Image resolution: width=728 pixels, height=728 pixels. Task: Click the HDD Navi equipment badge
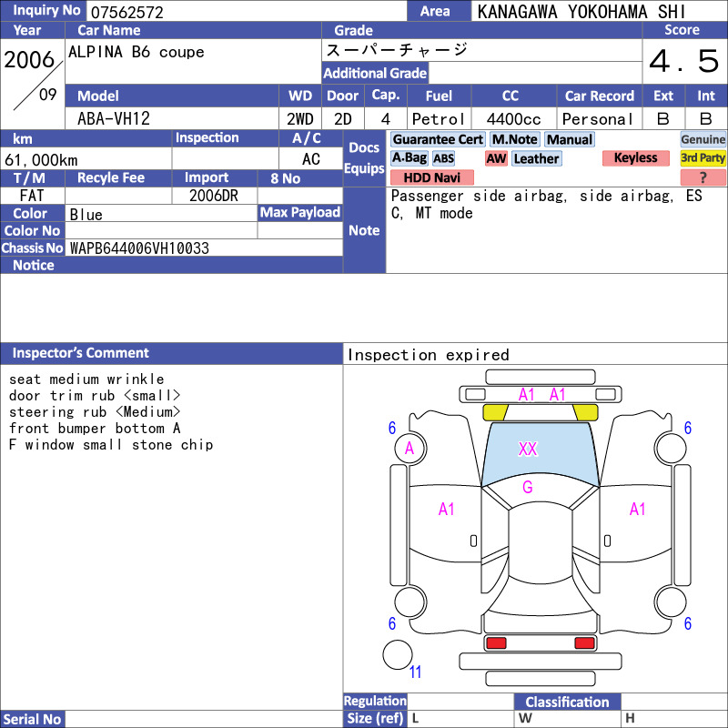point(431,177)
